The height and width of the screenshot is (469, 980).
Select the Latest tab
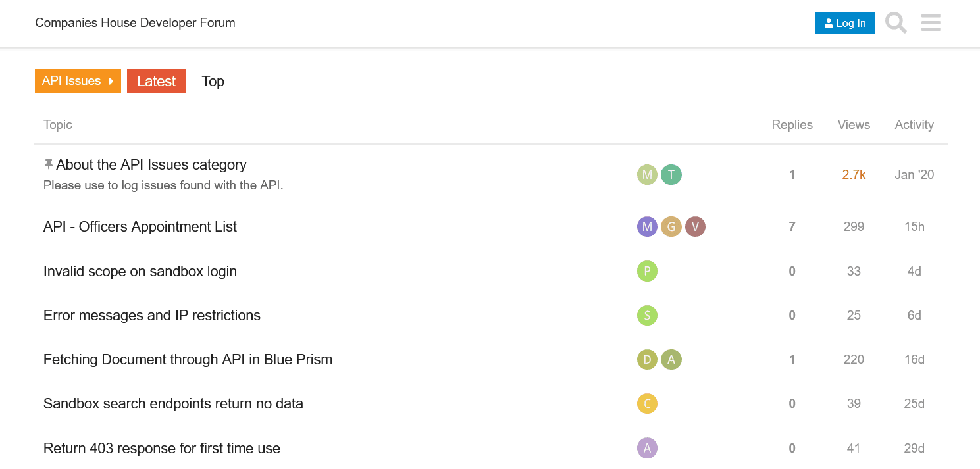click(156, 82)
